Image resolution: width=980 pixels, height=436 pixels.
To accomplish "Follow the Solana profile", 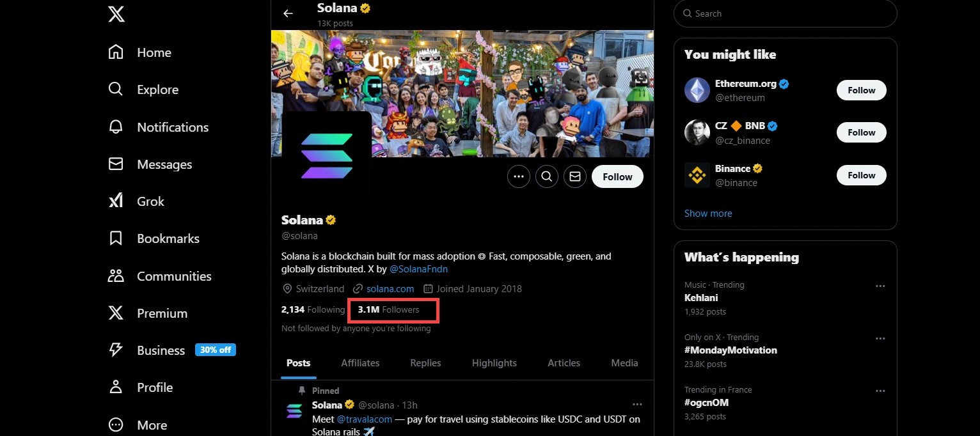I will (617, 176).
